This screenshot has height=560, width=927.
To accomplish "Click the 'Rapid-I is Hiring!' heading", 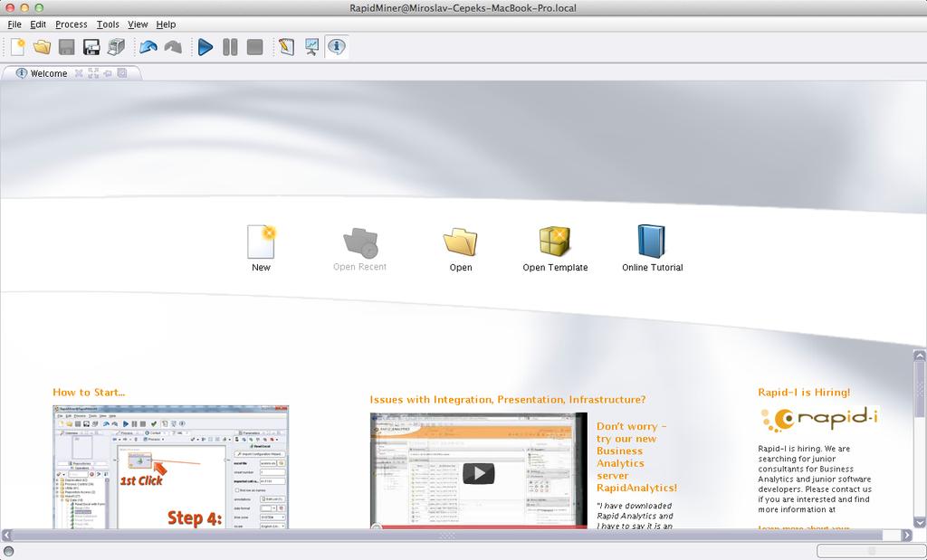I will 804,393.
